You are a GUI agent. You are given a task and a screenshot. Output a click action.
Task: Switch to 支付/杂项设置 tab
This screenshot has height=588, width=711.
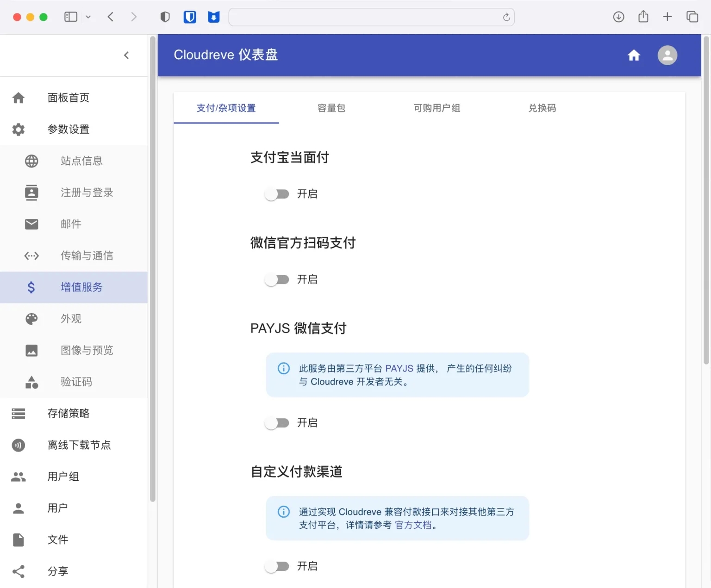226,108
